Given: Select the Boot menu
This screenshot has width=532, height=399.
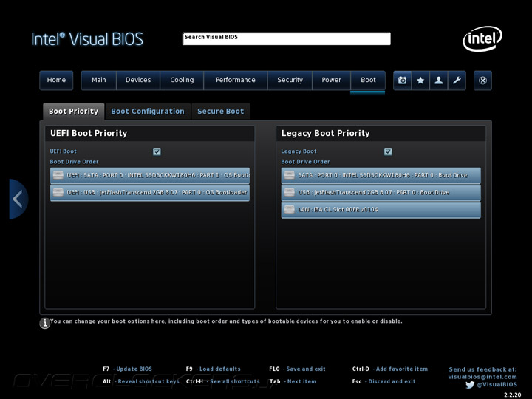Looking at the screenshot, I should click(368, 81).
